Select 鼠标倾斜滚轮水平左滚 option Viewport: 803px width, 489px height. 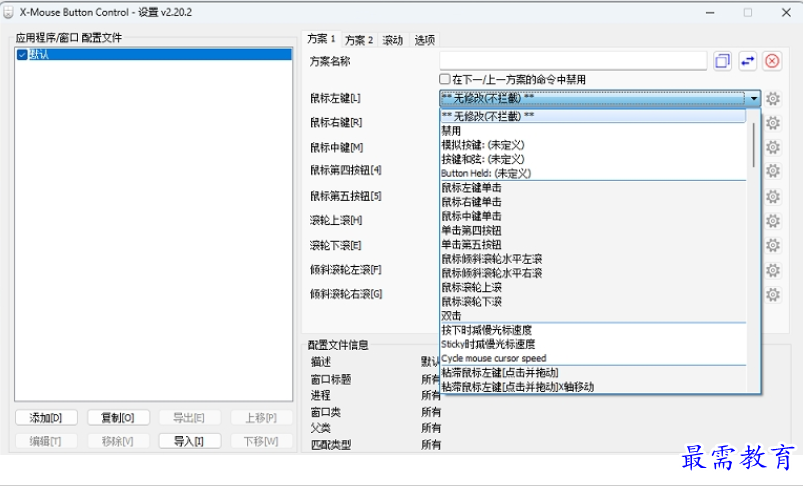click(x=593, y=259)
